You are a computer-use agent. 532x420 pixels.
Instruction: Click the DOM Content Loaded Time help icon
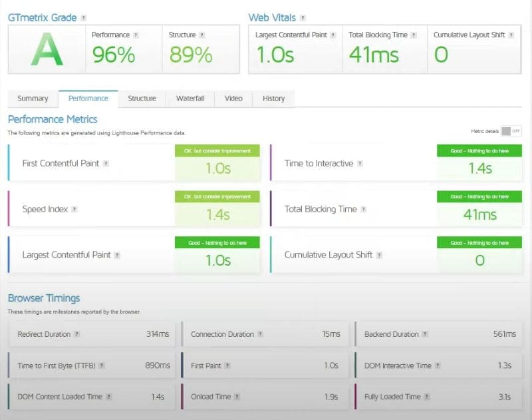pyautogui.click(x=108, y=397)
